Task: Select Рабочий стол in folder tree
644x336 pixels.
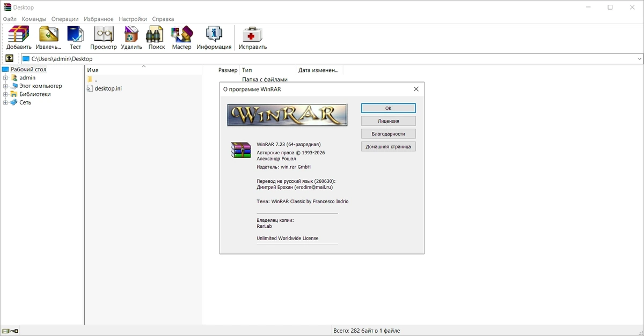Action: point(28,69)
